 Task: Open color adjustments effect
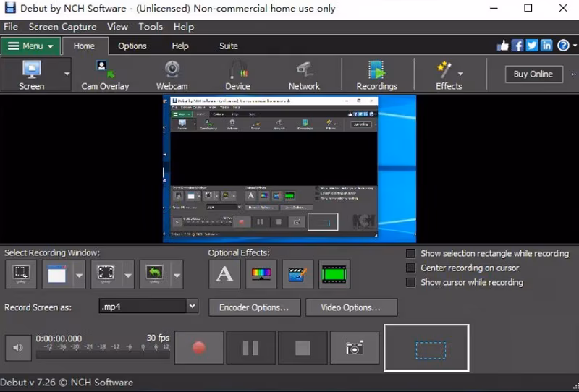[x=261, y=274]
